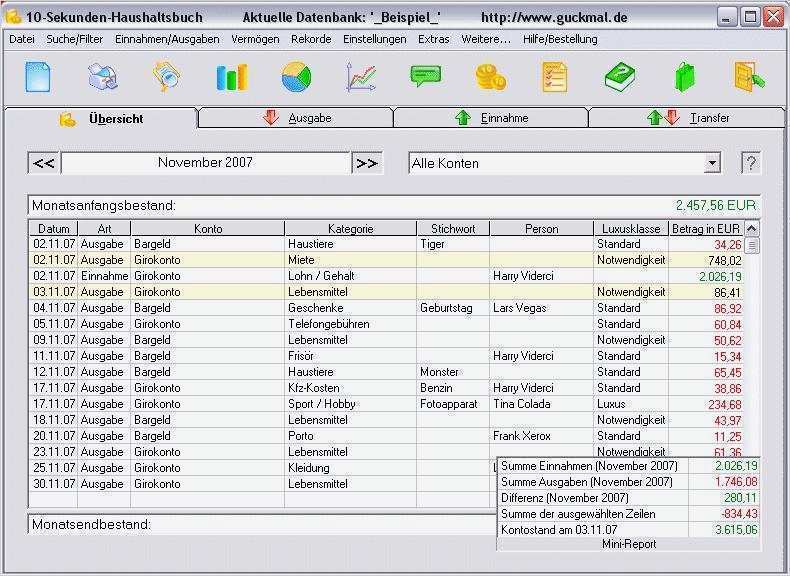
Task: Click the table scrollbar up arrow
Action: pyautogui.click(x=751, y=229)
